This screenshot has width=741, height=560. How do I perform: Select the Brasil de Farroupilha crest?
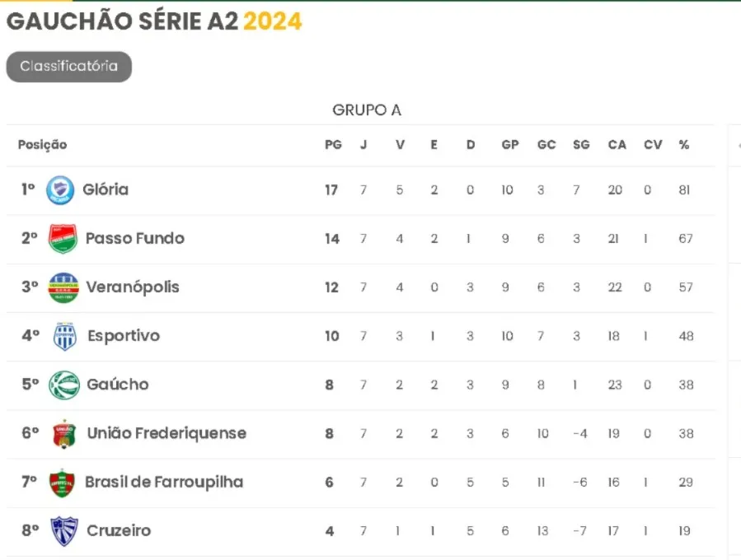tap(63, 483)
